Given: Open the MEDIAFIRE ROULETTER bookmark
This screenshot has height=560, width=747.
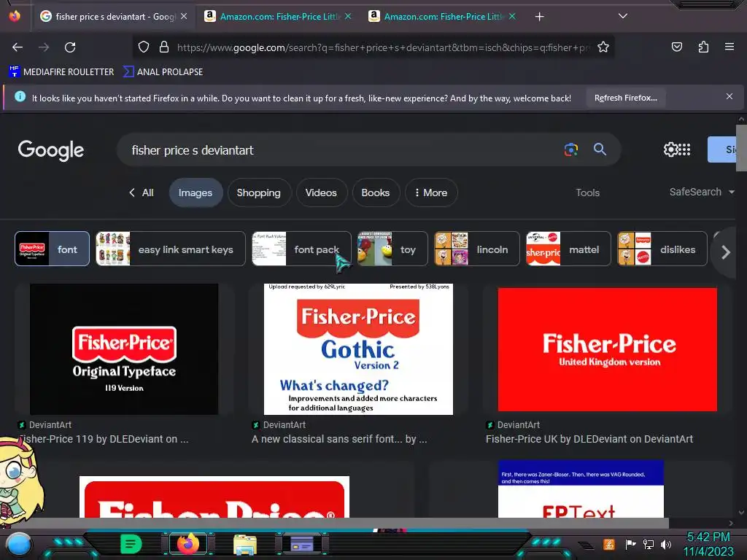Looking at the screenshot, I should point(61,72).
